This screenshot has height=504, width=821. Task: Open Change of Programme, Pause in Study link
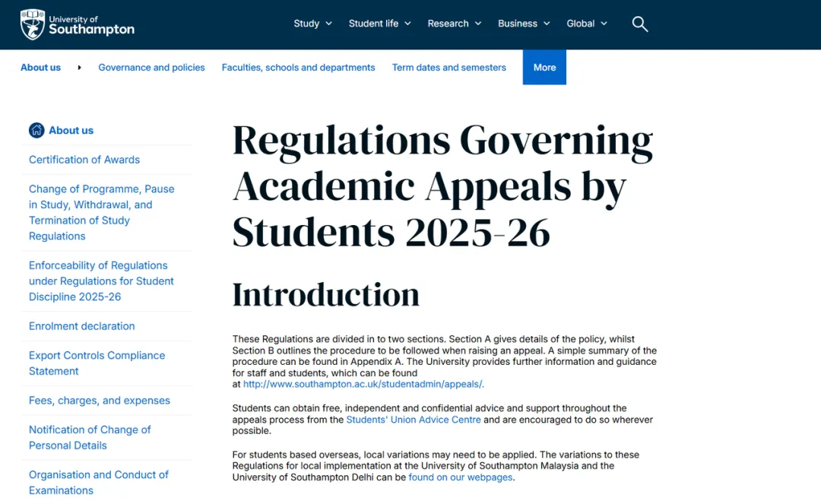[x=102, y=213]
